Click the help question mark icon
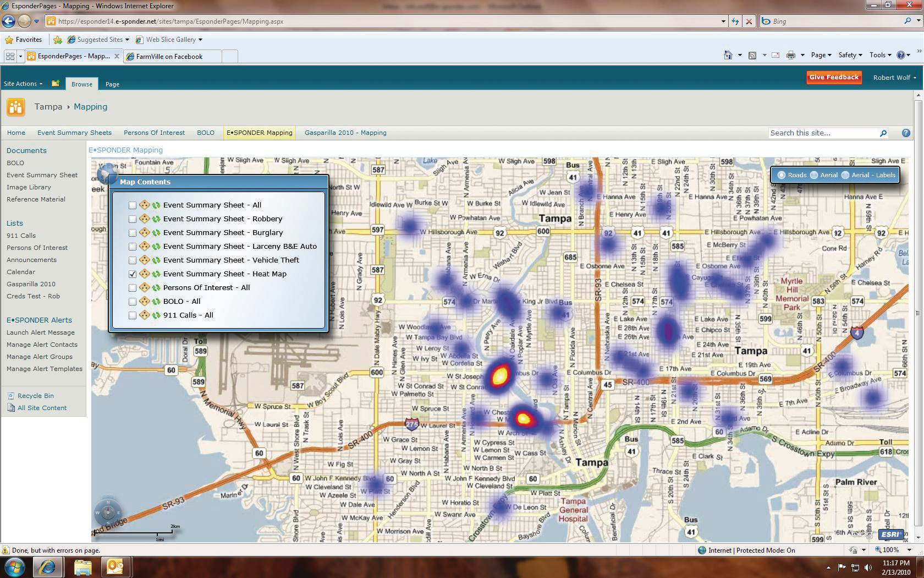The image size is (924, 578). click(906, 133)
